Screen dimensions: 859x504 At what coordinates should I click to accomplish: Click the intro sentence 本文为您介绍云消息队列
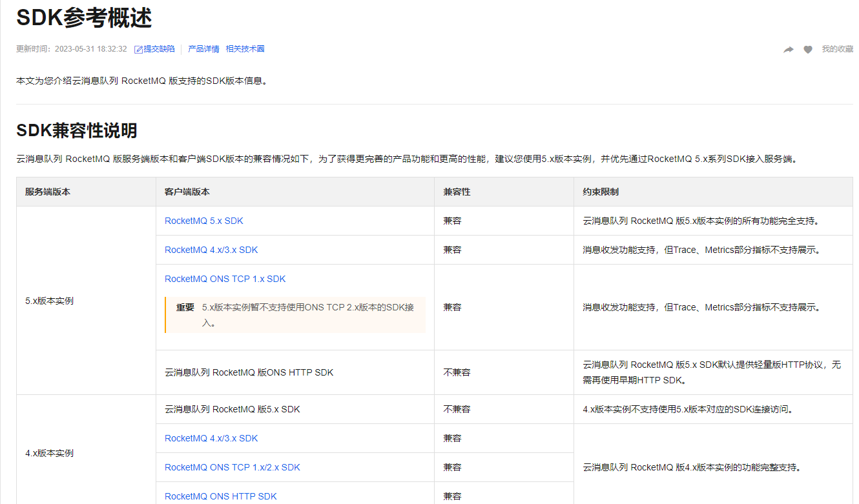141,81
